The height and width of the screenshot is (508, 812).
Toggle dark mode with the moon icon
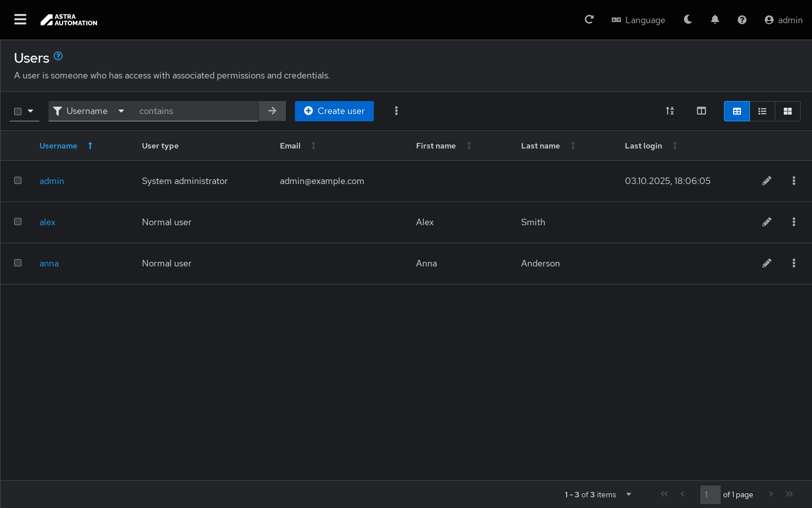[x=688, y=20]
